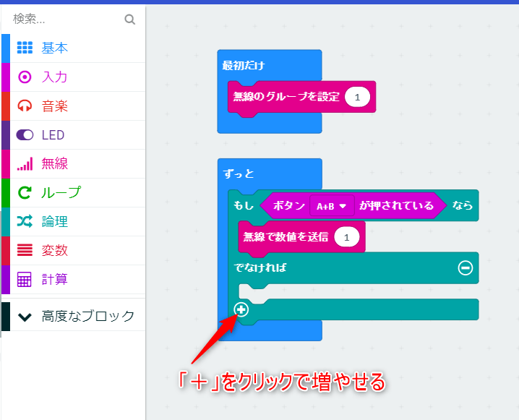Viewport: 519px width, 420px height.
Task: Click the 変数 lines icon
Action: [25, 250]
